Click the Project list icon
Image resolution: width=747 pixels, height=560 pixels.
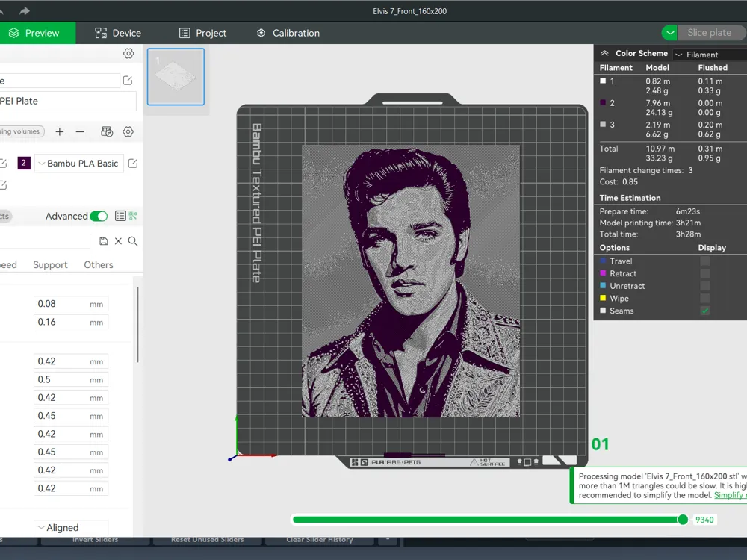click(x=185, y=33)
